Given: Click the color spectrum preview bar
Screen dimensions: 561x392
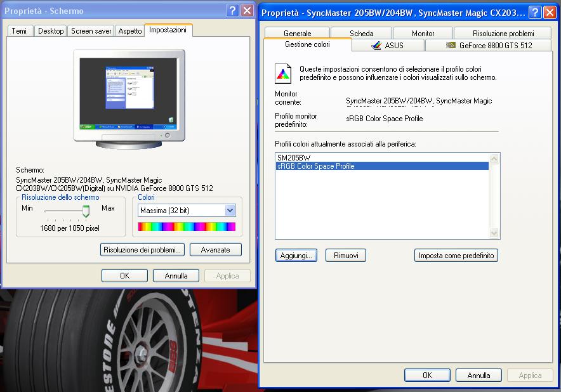Looking at the screenshot, I should (x=187, y=226).
